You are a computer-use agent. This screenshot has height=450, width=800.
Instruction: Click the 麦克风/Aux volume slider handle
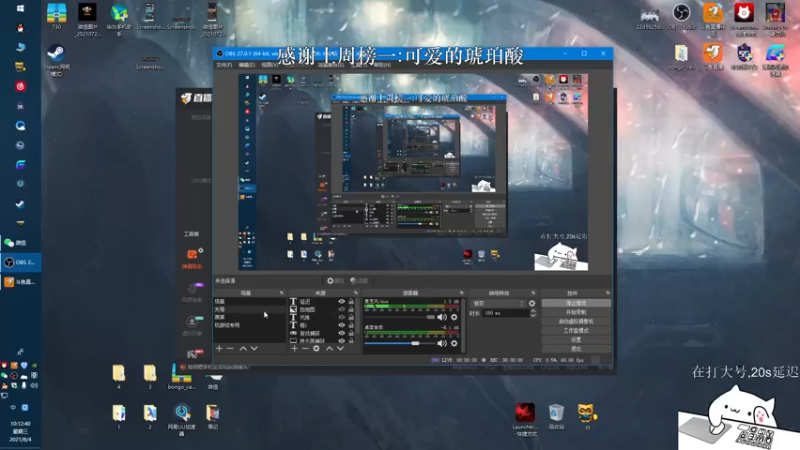(x=431, y=317)
